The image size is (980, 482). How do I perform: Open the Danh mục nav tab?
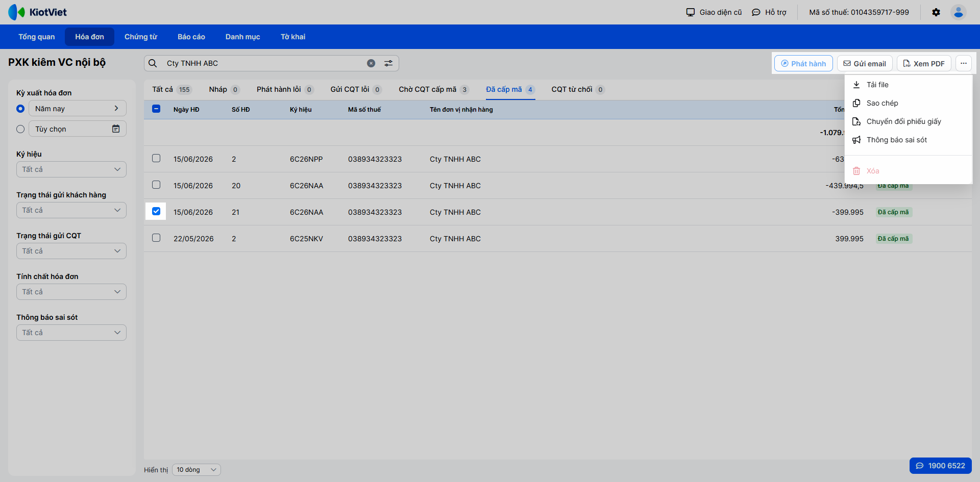point(243,37)
